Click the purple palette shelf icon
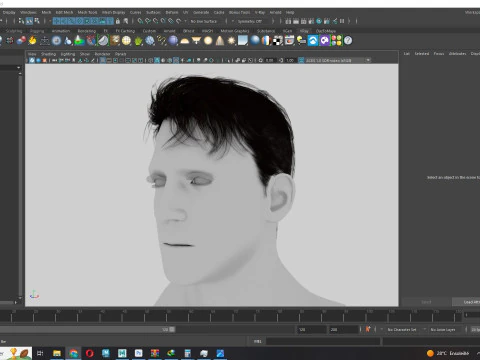This screenshot has width=480, height=360. [325, 41]
